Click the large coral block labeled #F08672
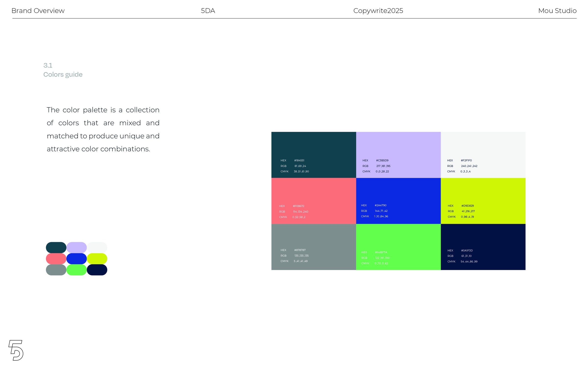Screen dimensions: 588x368 314,201
